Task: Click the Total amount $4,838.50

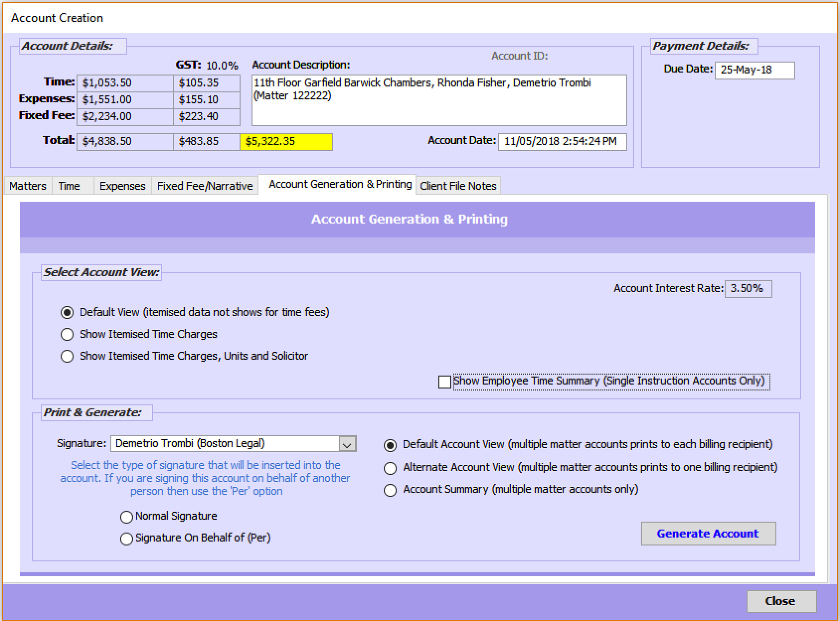Action: click(x=125, y=142)
